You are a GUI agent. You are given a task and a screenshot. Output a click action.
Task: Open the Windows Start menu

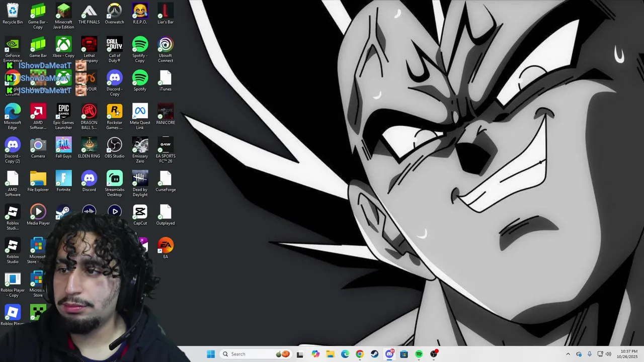coord(211,354)
